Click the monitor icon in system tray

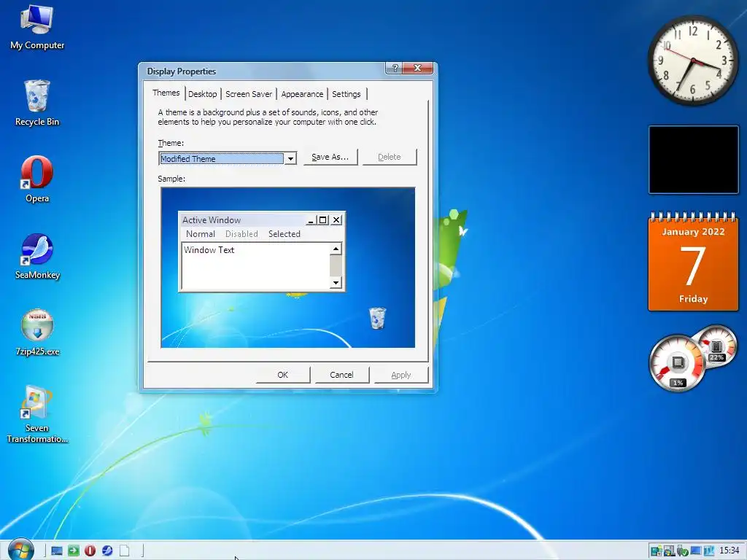[695, 551]
